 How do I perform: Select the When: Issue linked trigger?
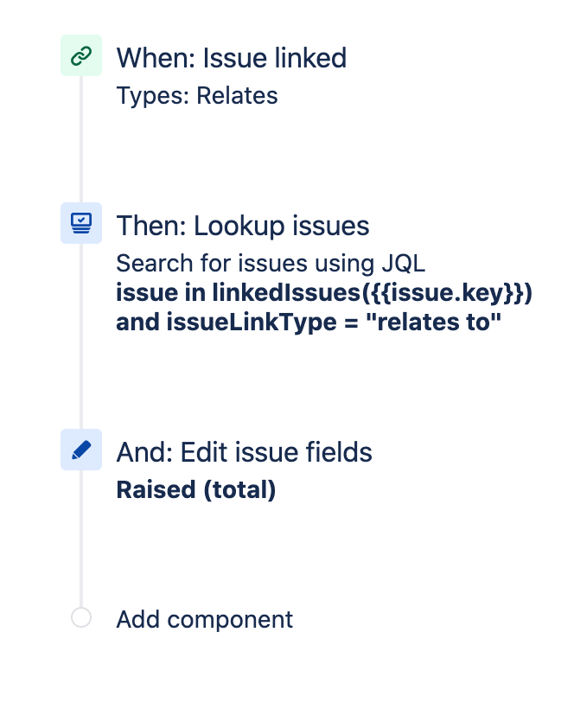(231, 58)
